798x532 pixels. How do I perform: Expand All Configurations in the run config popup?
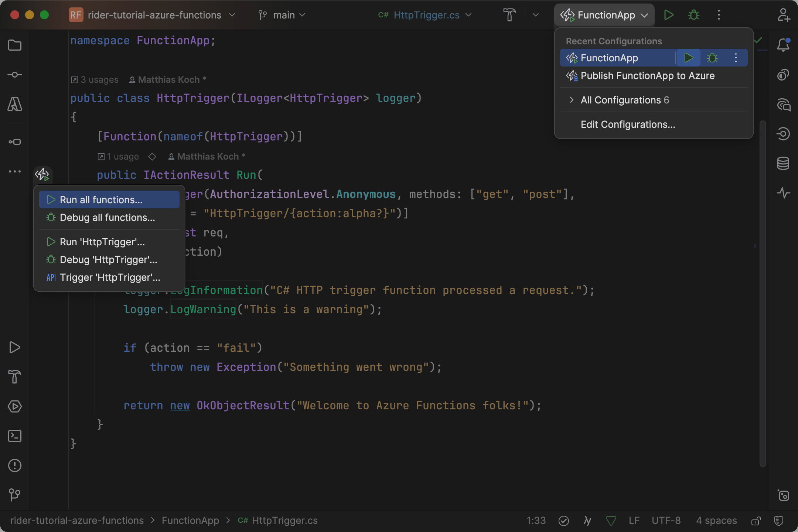(624, 100)
